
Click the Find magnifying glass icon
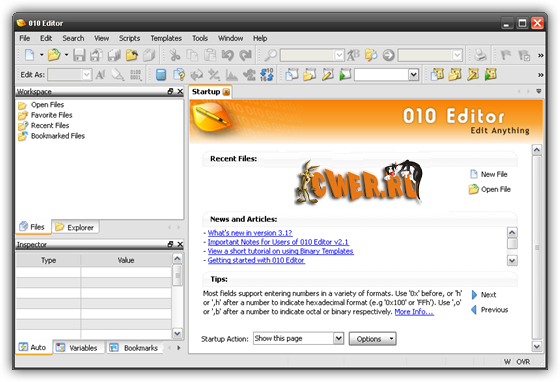tap(270, 55)
